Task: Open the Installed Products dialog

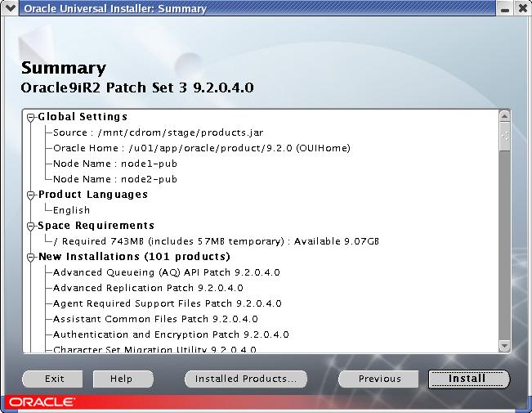Action: click(x=245, y=379)
